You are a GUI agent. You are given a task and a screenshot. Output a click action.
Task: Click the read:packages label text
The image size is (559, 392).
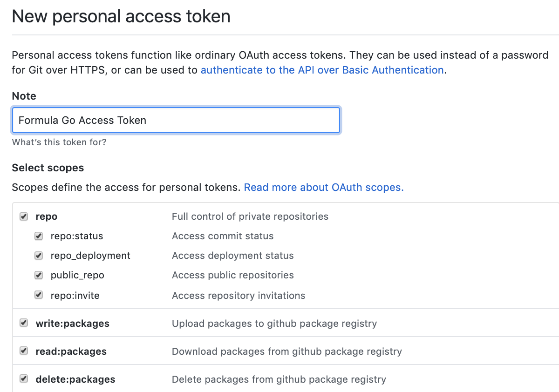tap(71, 351)
